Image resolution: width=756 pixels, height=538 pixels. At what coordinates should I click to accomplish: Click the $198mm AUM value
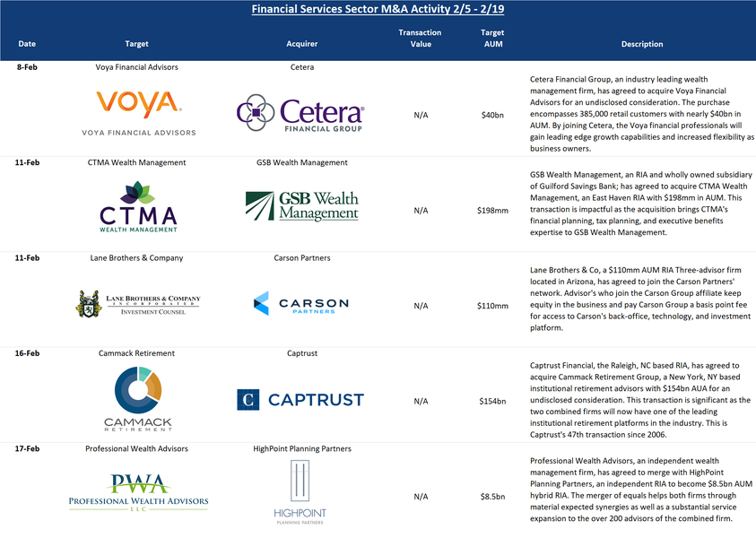tap(492, 211)
